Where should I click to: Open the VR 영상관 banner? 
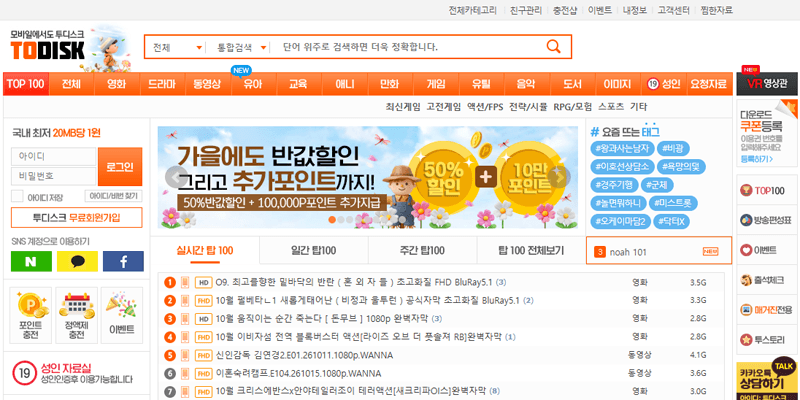(767, 83)
